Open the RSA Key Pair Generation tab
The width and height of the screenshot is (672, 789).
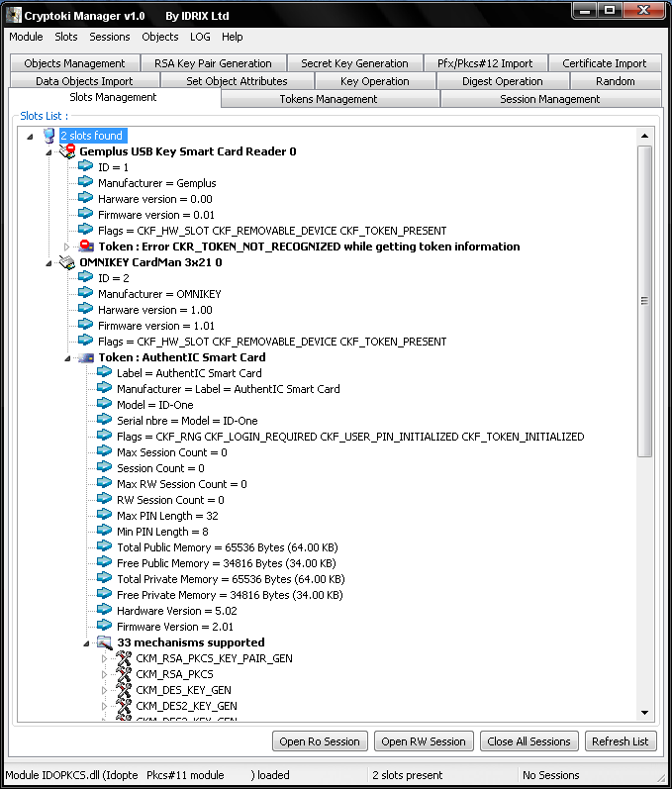click(x=213, y=63)
